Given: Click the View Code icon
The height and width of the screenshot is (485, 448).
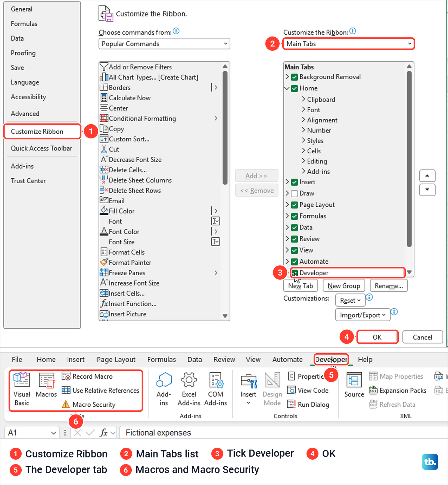Looking at the screenshot, I should 291,390.
